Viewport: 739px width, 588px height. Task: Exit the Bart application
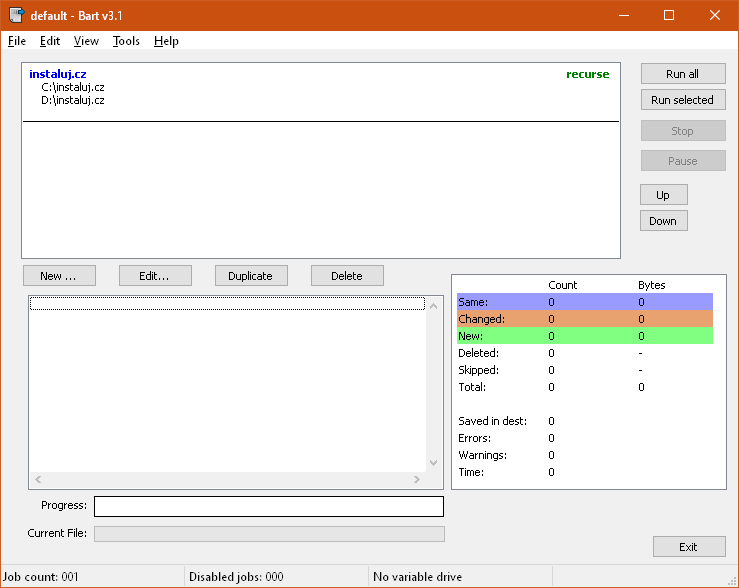point(688,547)
